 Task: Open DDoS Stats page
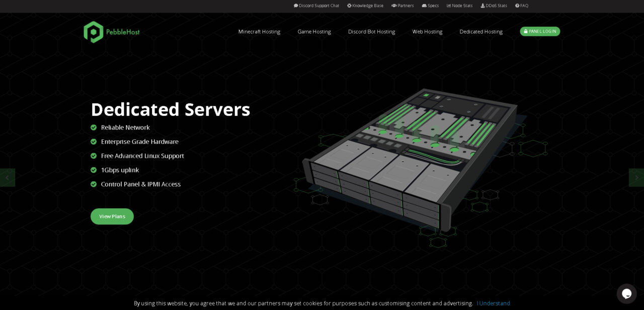point(494,6)
